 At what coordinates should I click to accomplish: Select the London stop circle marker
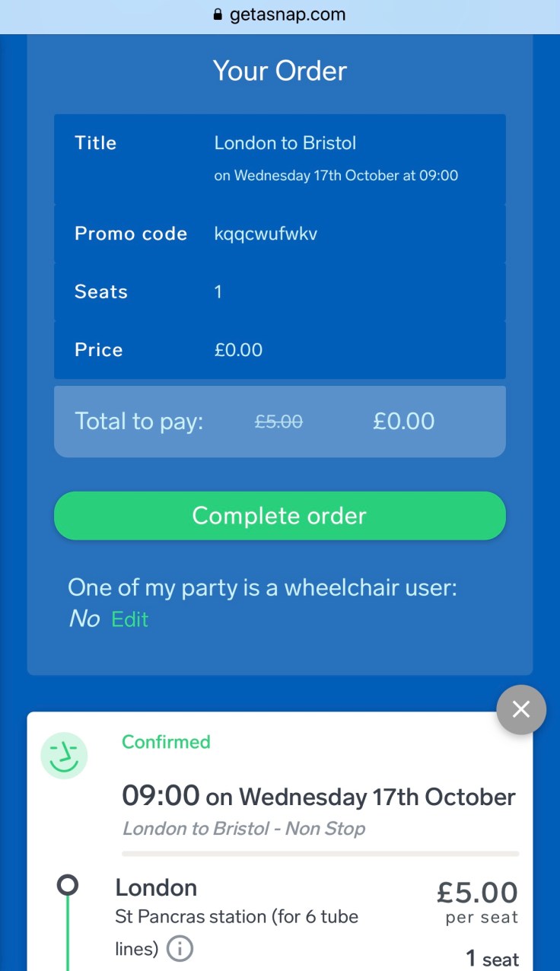[68, 885]
